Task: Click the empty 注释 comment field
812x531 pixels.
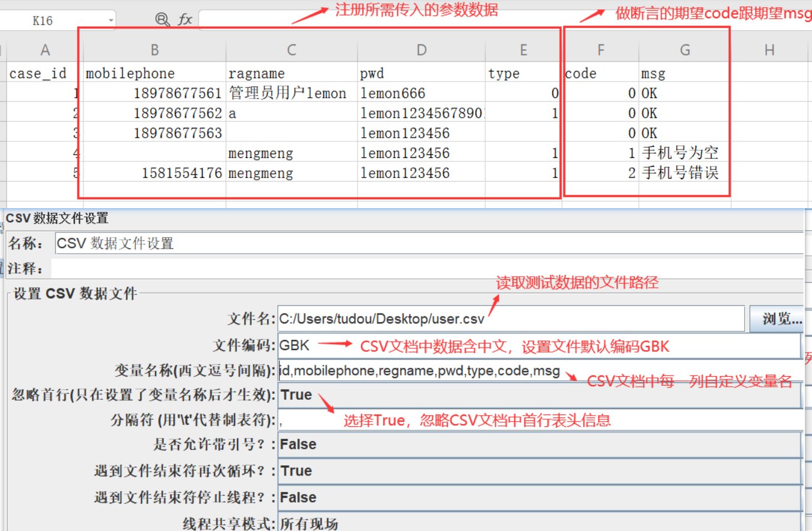Action: click(x=428, y=268)
